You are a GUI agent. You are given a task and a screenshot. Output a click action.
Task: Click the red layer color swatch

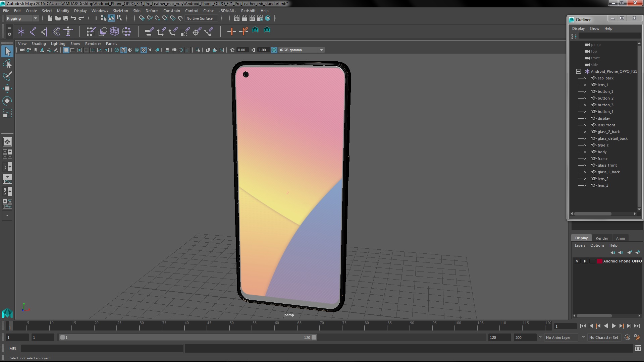coord(599,261)
